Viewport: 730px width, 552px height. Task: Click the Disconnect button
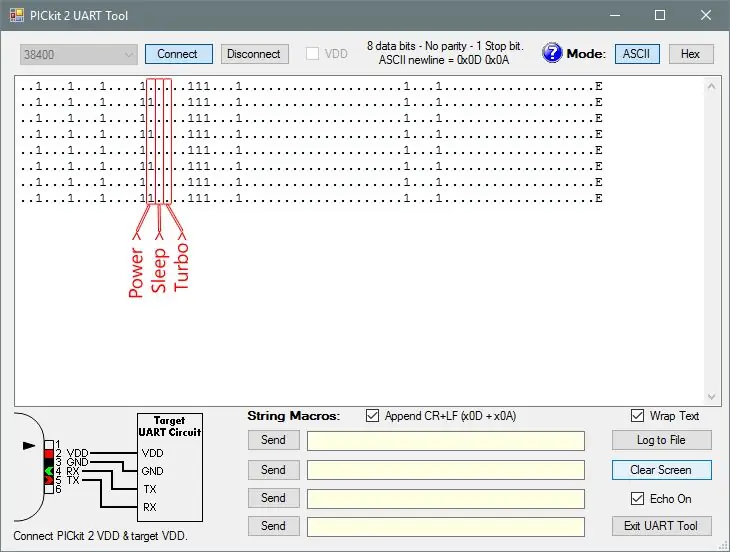255,54
